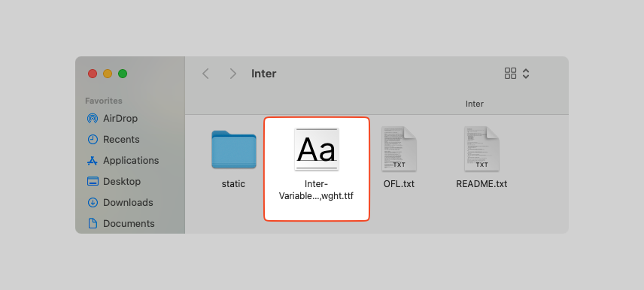Viewport: 644px width, 290px height.
Task: Click the Downloads arrow icon
Action: point(93,203)
